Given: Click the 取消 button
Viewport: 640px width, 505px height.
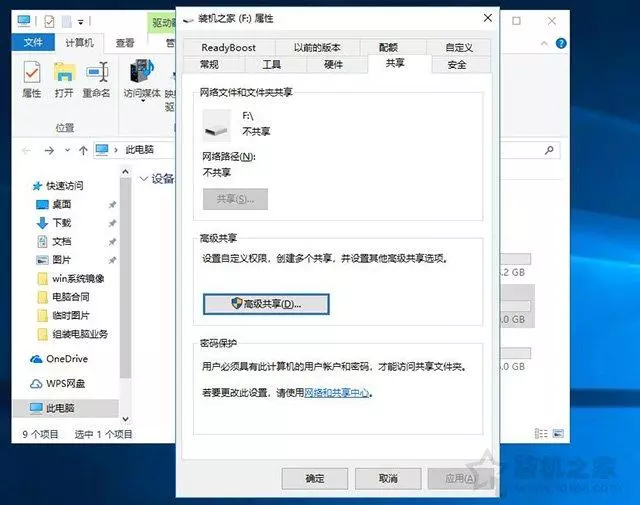Looking at the screenshot, I should (388, 478).
